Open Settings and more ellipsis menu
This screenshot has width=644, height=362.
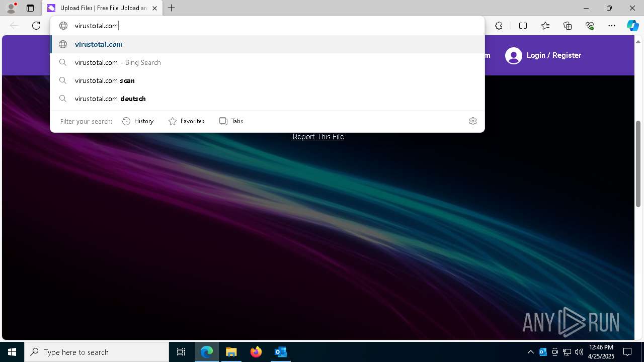(612, 26)
